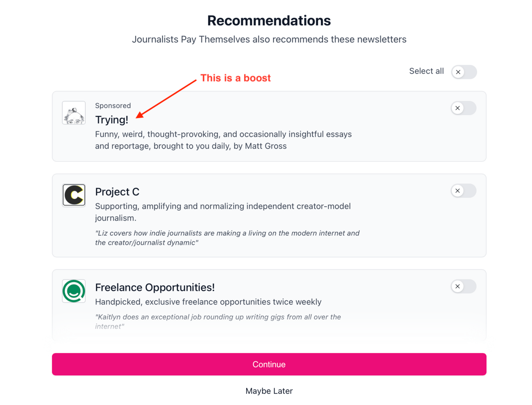Click the Trying! description by Matt Gross
The width and height of the screenshot is (532, 405).
coord(223,140)
